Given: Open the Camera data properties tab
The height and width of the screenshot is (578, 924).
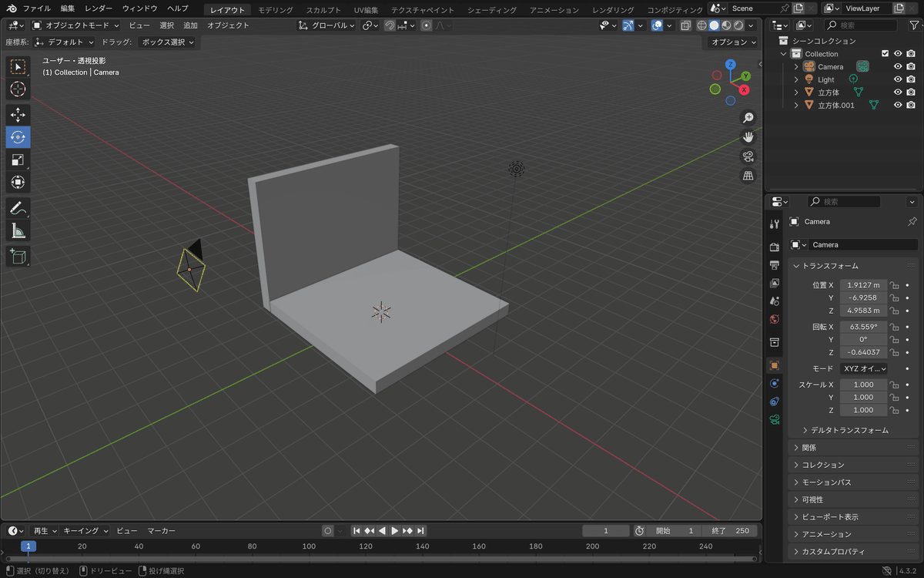Looking at the screenshot, I should tap(775, 418).
